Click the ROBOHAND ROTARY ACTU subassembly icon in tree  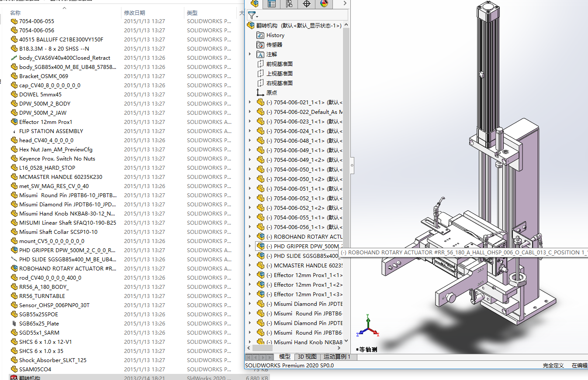tap(260, 237)
